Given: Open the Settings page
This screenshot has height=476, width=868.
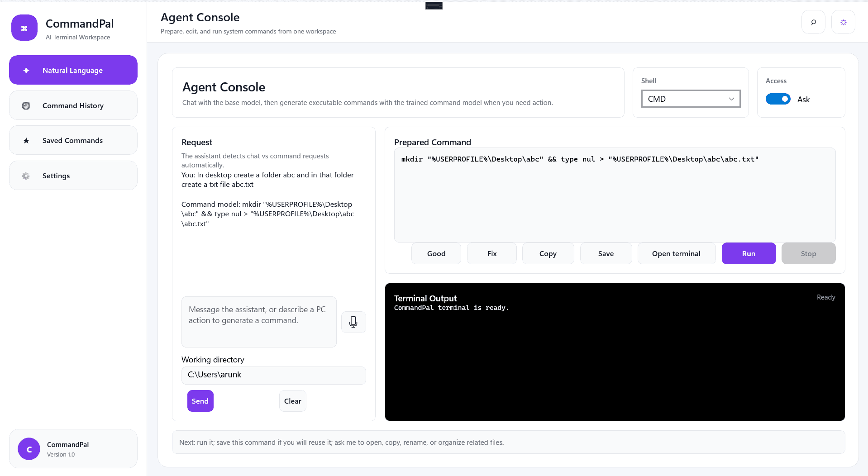Looking at the screenshot, I should pos(73,176).
